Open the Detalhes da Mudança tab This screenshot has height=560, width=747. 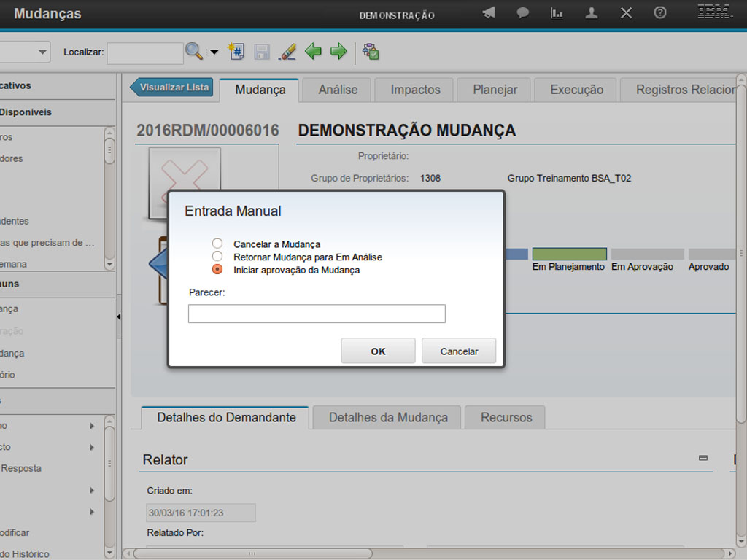[388, 418]
